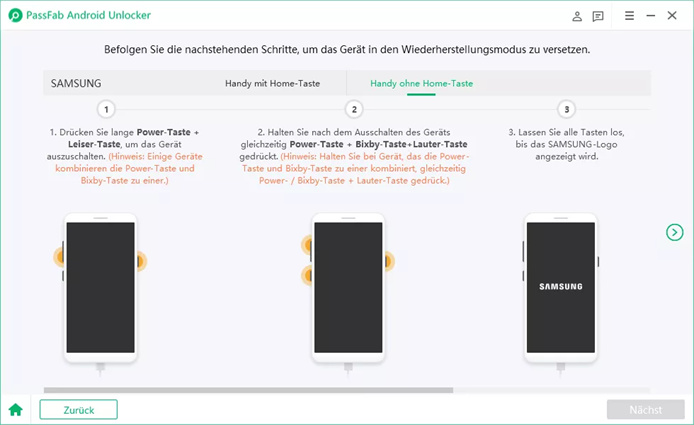Image resolution: width=694 pixels, height=425 pixels.
Task: Minimize the PassFab window
Action: [651, 15]
